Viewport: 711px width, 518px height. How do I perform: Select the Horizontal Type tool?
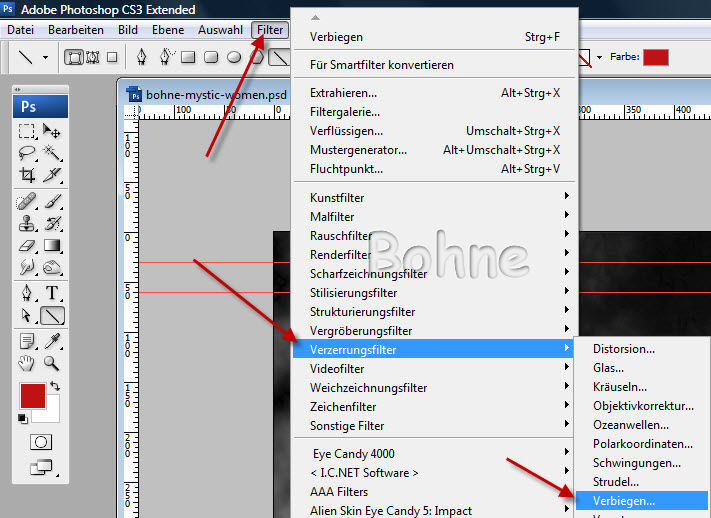click(52, 293)
